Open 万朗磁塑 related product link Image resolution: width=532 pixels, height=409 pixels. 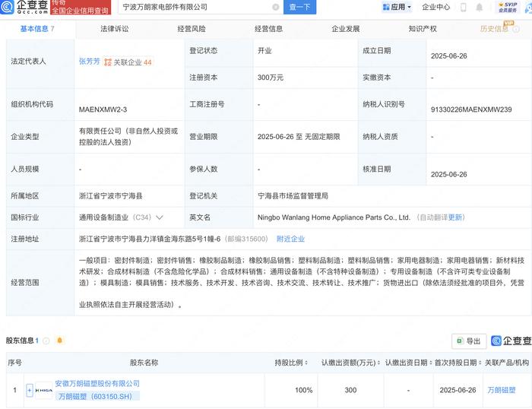pos(502,390)
